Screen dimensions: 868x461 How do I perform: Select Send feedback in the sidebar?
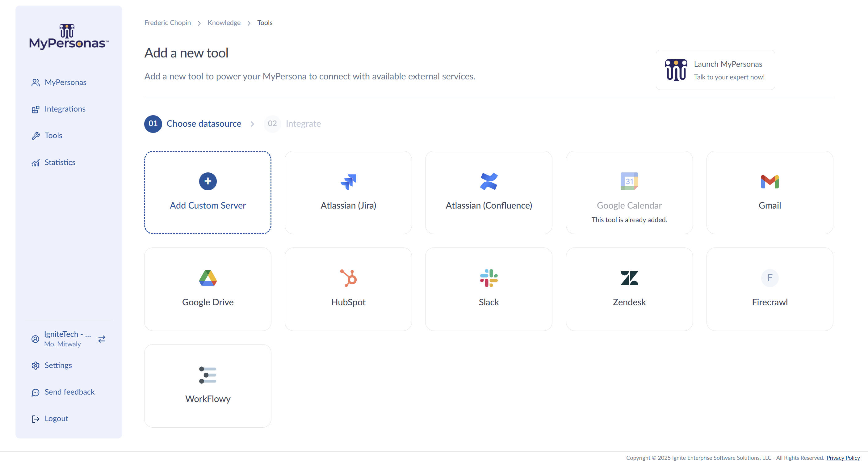[x=69, y=392]
